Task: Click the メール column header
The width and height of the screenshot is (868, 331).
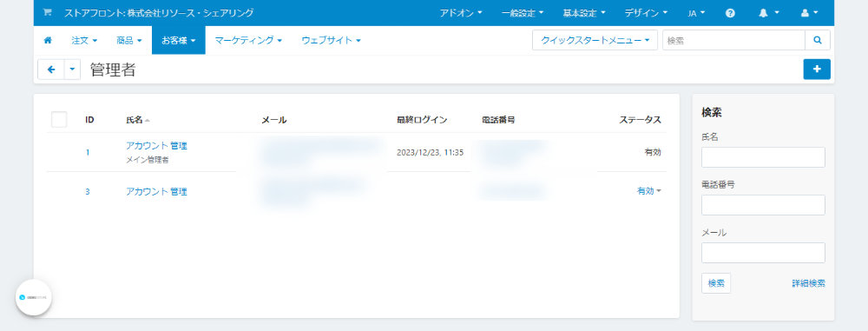Action: [274, 120]
